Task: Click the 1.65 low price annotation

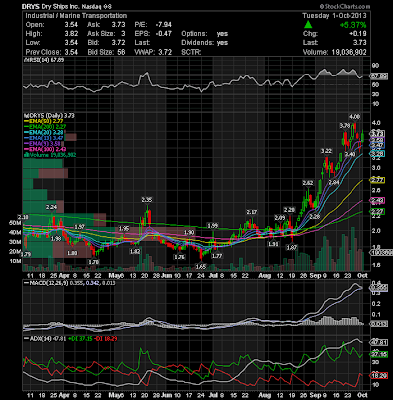Action: pyautogui.click(x=201, y=267)
